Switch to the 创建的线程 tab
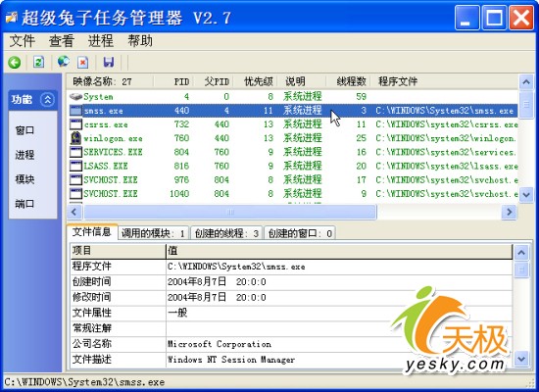This screenshot has height=392, width=539. click(x=226, y=233)
